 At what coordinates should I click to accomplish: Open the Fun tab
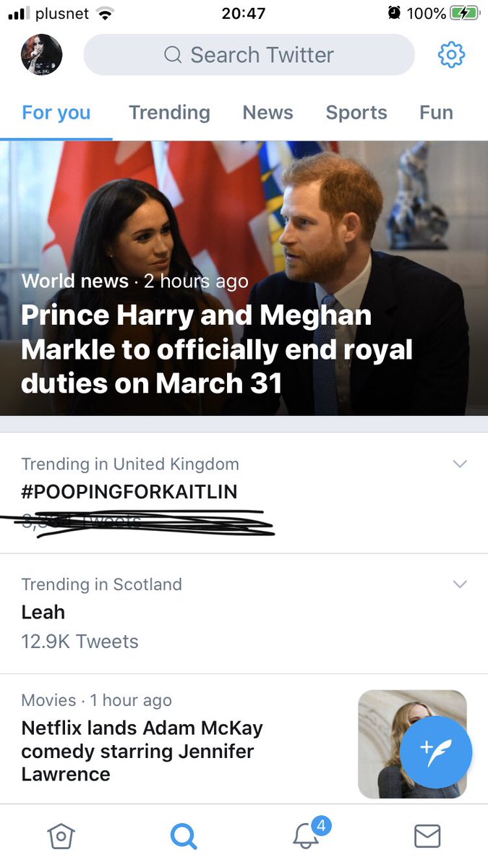coord(436,113)
